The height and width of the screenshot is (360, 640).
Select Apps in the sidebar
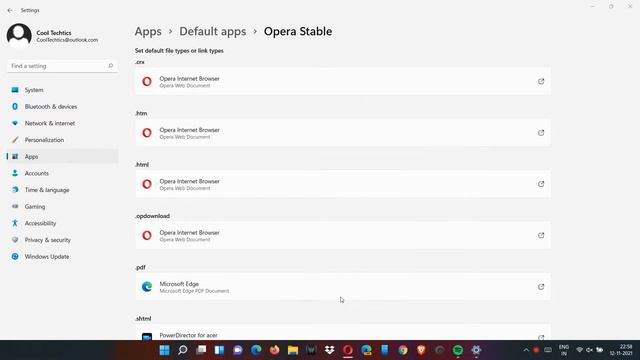pyautogui.click(x=62, y=157)
